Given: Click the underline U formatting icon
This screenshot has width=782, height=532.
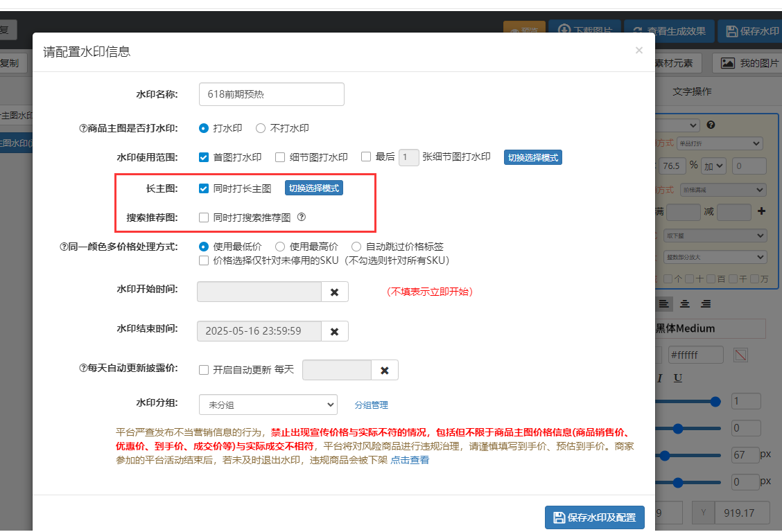Looking at the screenshot, I should click(x=678, y=378).
